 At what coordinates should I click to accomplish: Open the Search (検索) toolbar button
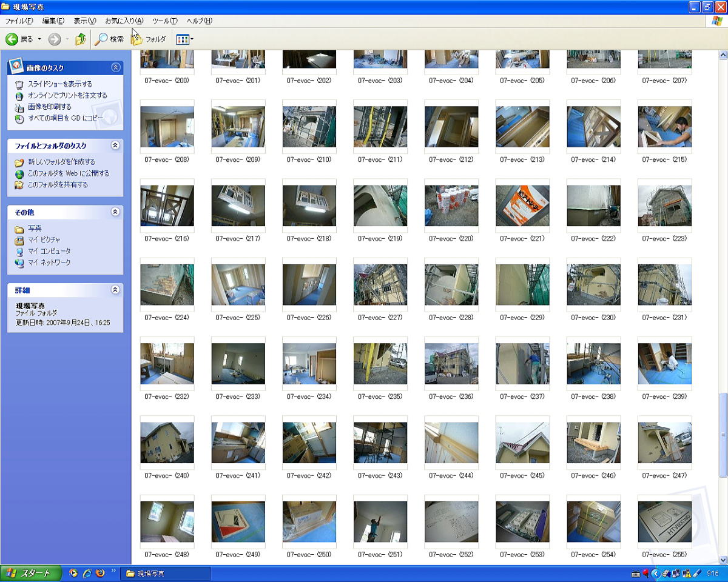[x=110, y=39]
